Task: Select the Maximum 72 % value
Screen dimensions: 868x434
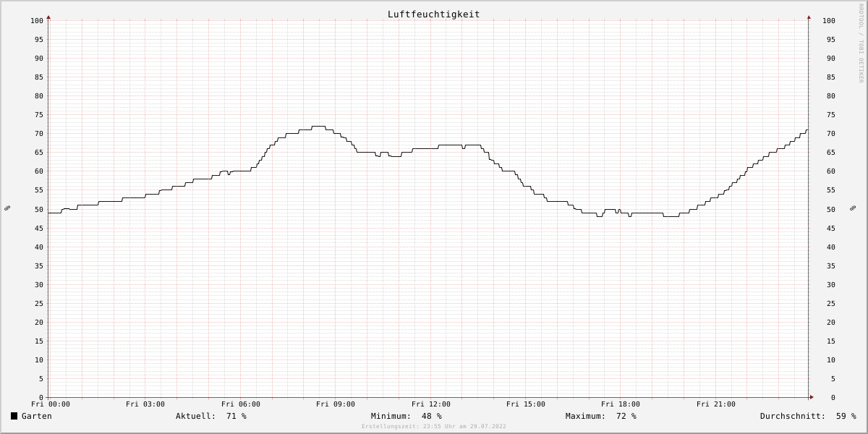Action: click(x=626, y=416)
